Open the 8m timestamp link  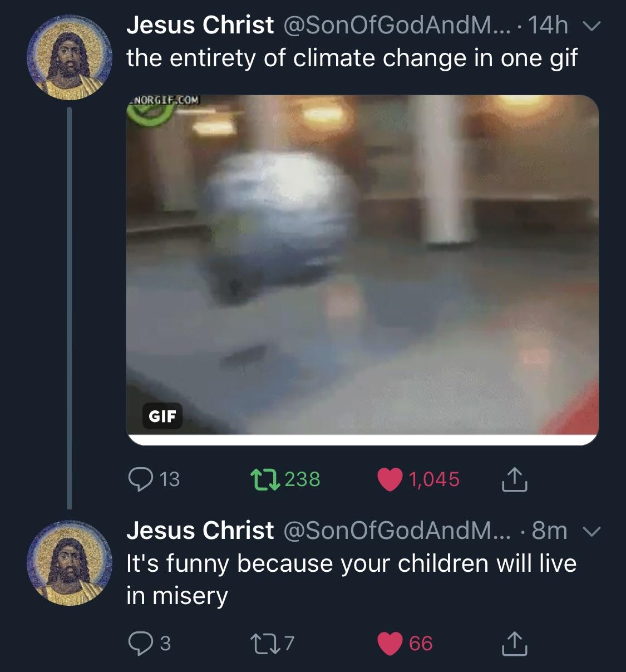550,531
